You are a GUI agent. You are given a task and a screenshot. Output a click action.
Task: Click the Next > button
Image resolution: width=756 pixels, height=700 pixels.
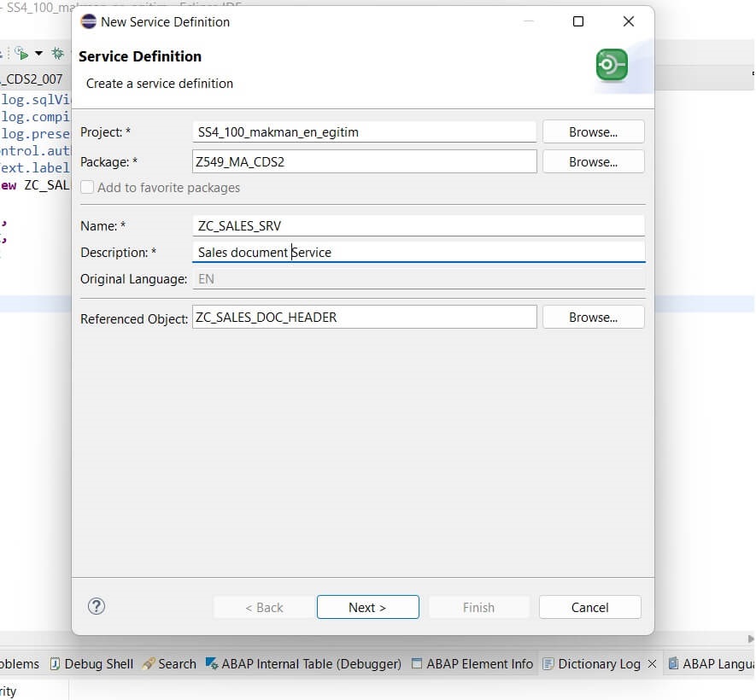[367, 607]
